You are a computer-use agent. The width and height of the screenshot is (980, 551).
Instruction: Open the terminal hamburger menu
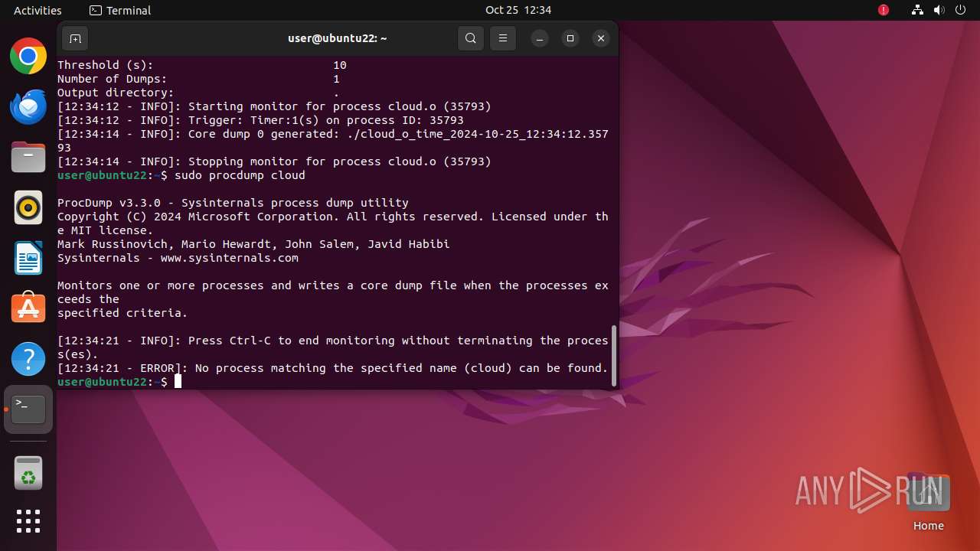pos(502,38)
